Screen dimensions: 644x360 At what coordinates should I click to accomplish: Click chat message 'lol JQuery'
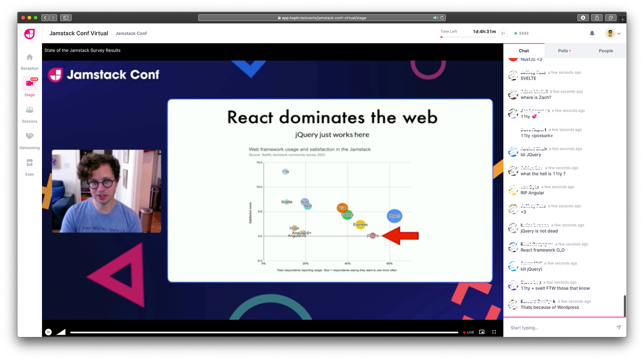(x=531, y=155)
